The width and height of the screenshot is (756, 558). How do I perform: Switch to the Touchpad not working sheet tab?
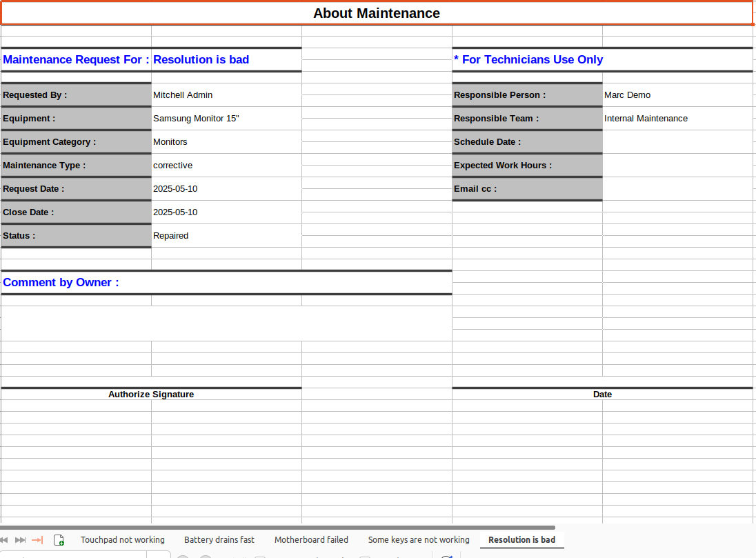pyautogui.click(x=123, y=539)
